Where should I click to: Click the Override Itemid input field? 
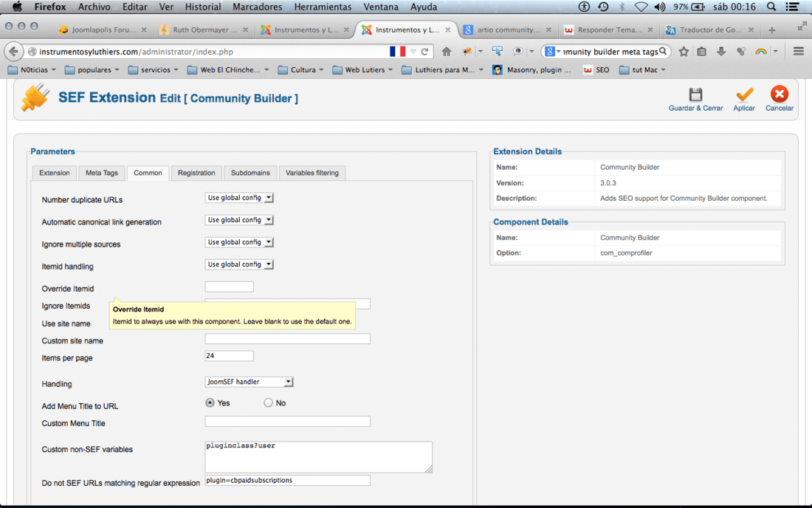[x=229, y=287]
